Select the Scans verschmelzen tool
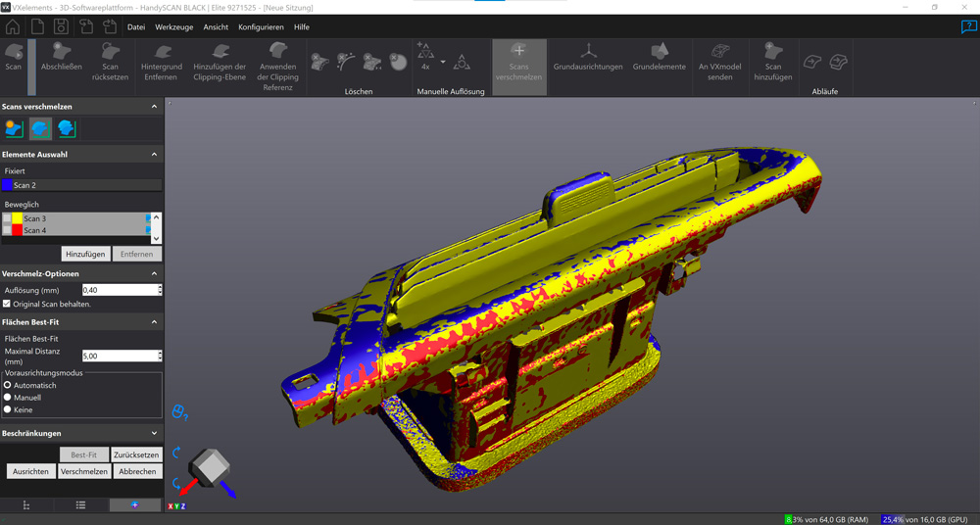 tap(518, 63)
